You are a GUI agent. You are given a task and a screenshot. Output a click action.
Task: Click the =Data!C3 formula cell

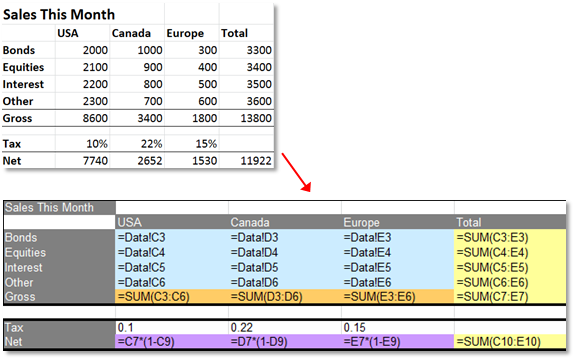tap(172, 238)
